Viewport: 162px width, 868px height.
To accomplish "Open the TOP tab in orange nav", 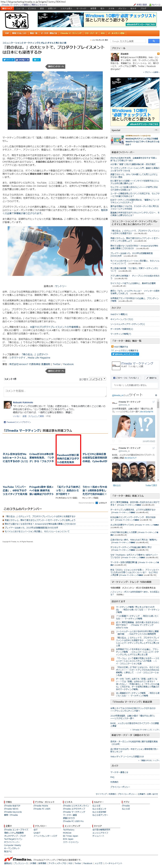I will [7, 33].
